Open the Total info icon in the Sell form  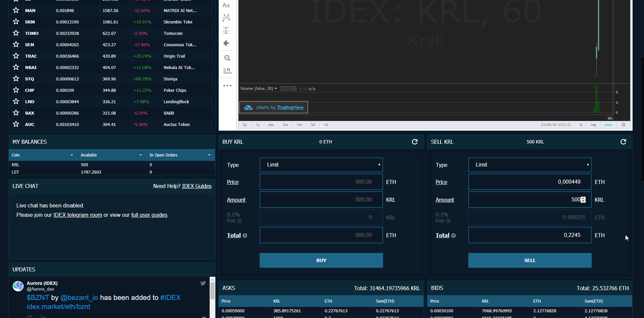[453, 236]
